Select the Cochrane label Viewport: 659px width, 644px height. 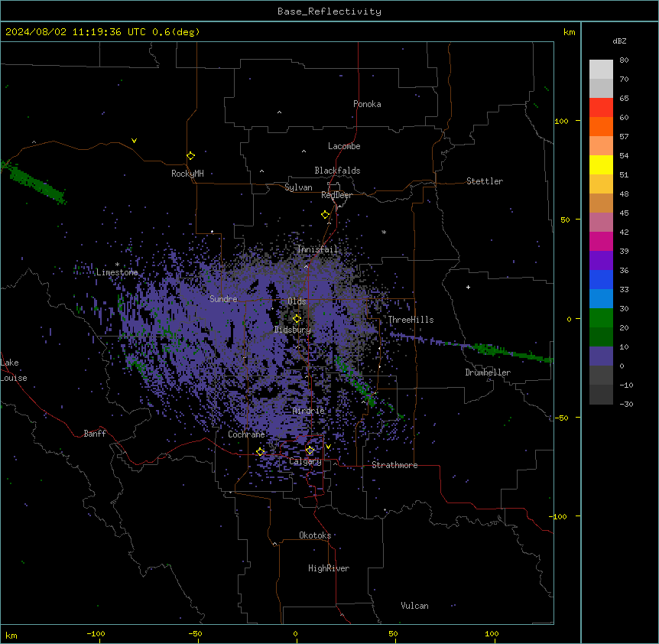(246, 434)
